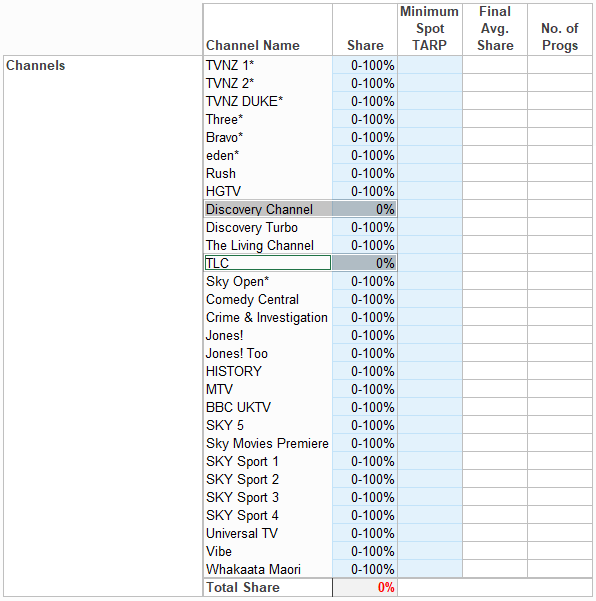The width and height of the screenshot is (596, 601).
Task: Click the Share cell for HGTV
Action: tap(365, 191)
